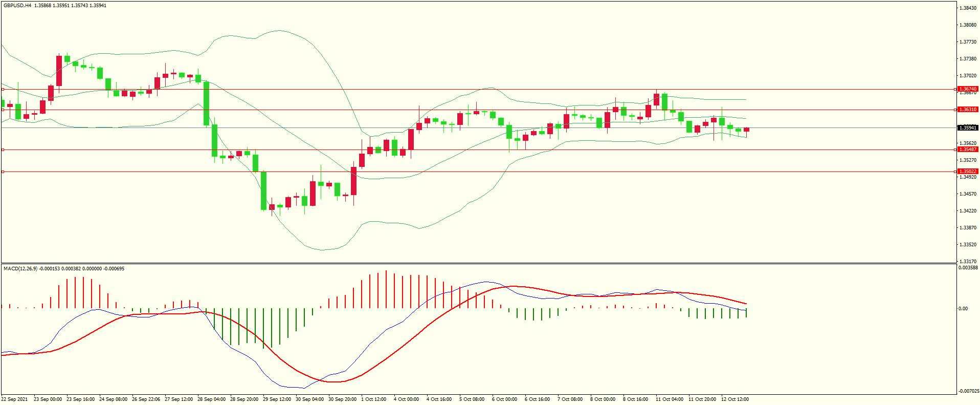980x405 pixels.
Task: Click the 30 Sep 20:00 time label
Action: (342, 399)
